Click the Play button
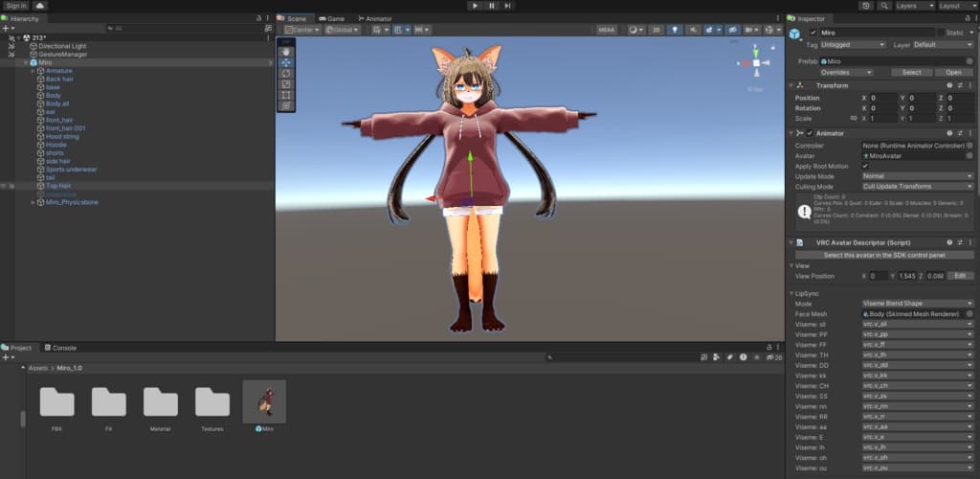 pos(475,6)
